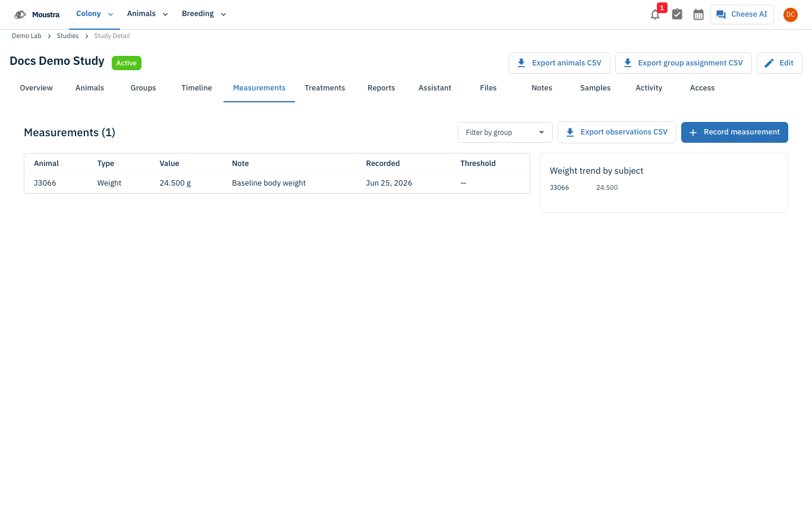This screenshot has width=812, height=508.
Task: Click animal J3066 in measurements table
Action: (45, 183)
